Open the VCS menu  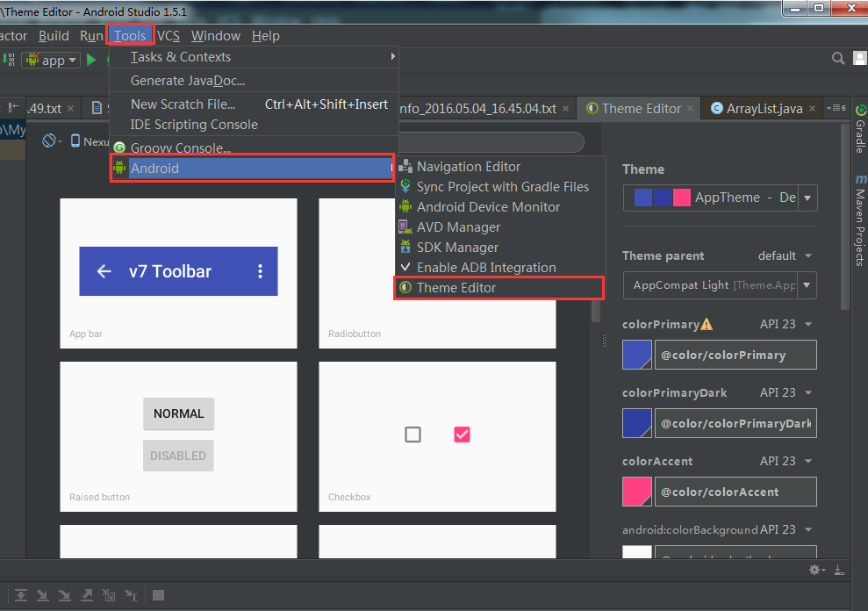coord(169,36)
